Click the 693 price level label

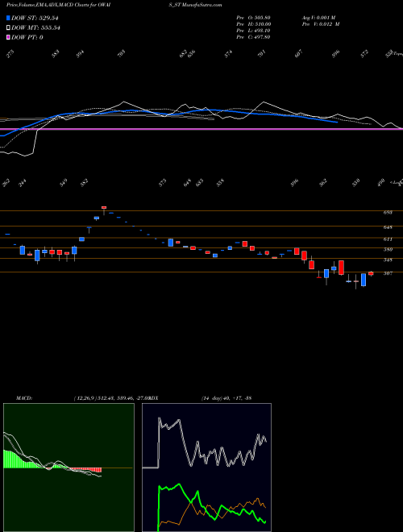pyautogui.click(x=388, y=212)
